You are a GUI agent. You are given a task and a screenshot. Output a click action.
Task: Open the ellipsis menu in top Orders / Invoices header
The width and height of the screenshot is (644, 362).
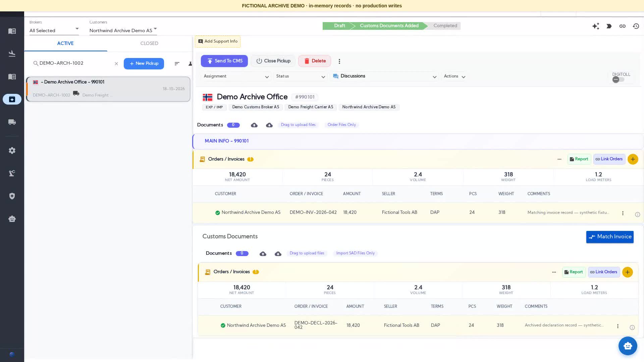click(559, 159)
